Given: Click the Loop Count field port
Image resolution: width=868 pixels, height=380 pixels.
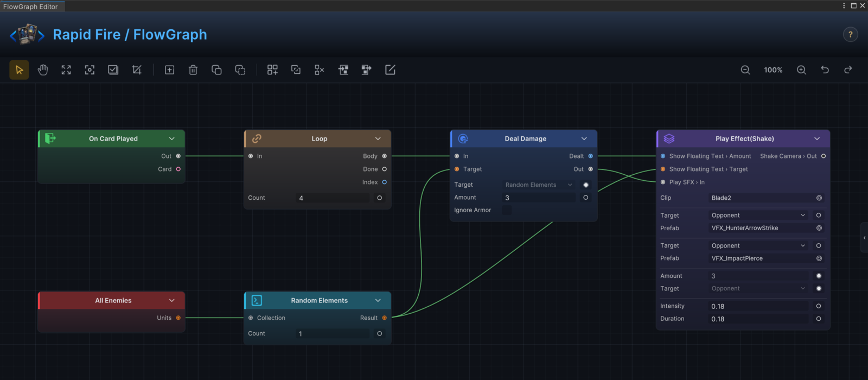Looking at the screenshot, I should (x=380, y=198).
